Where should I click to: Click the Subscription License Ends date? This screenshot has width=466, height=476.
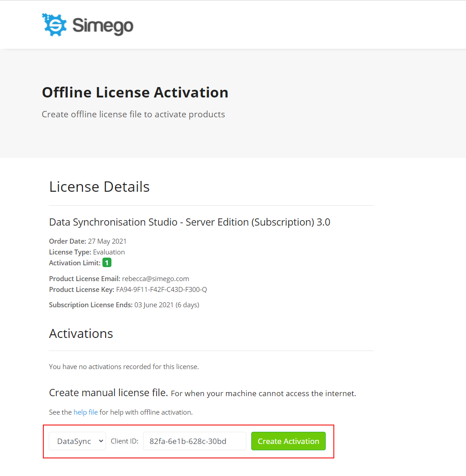point(166,305)
